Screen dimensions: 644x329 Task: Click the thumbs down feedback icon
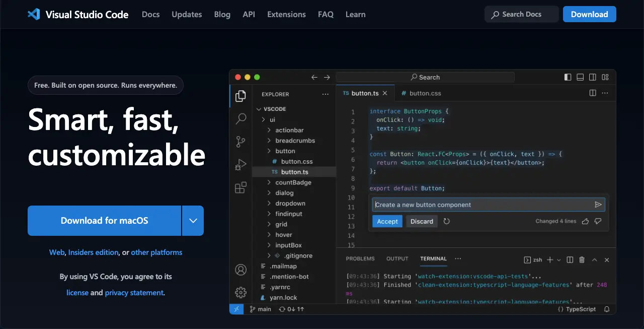pyautogui.click(x=598, y=221)
